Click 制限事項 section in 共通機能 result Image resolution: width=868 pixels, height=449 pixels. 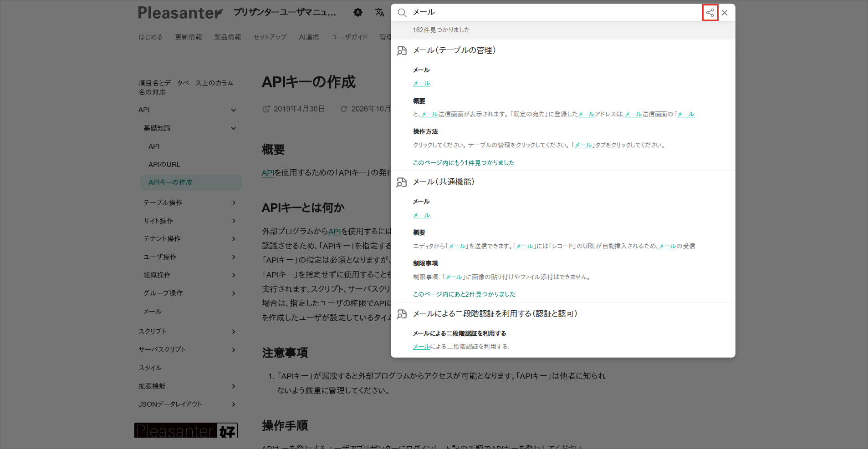pos(425,263)
